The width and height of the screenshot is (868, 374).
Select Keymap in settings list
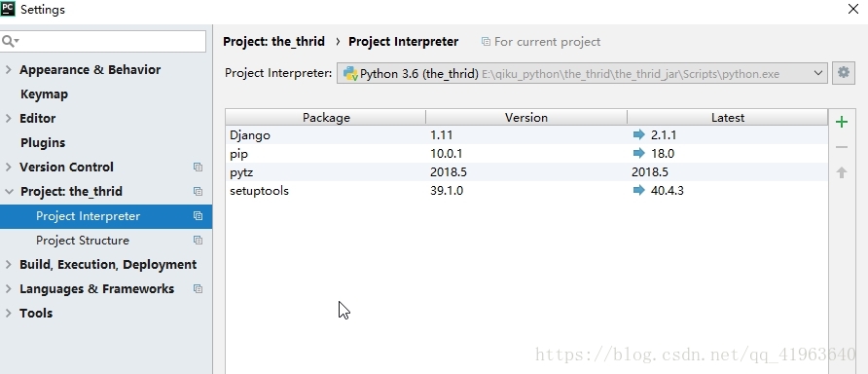point(45,94)
